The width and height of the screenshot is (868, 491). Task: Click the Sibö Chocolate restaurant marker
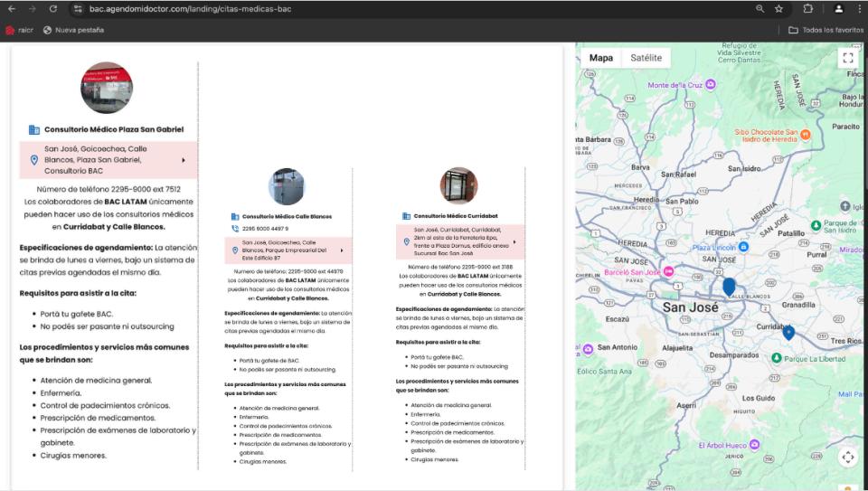(x=806, y=134)
